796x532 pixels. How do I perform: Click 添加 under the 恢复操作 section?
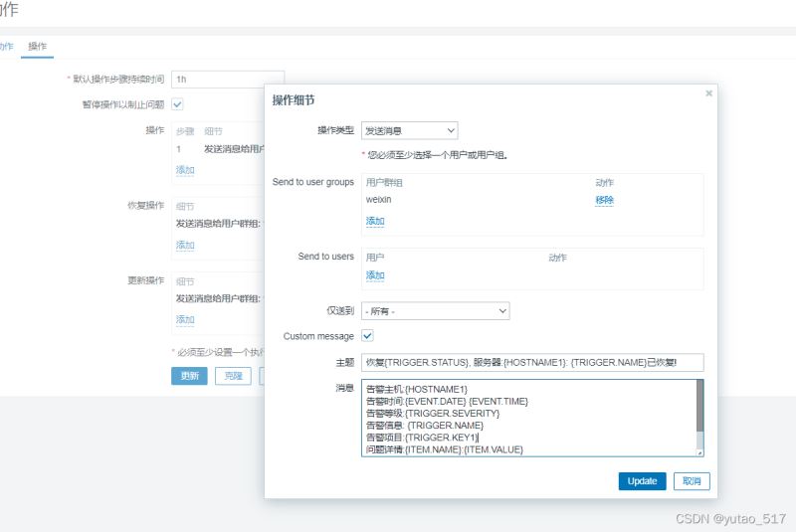(185, 245)
